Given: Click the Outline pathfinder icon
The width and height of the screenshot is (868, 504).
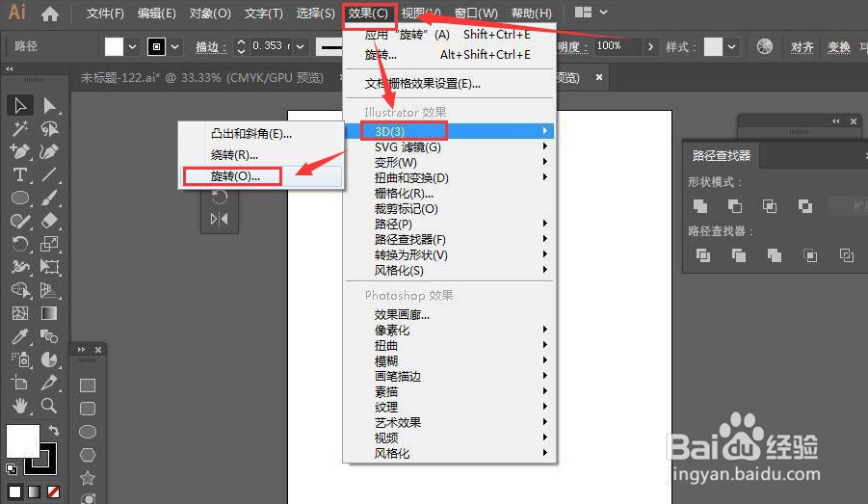Looking at the screenshot, I should [847, 255].
